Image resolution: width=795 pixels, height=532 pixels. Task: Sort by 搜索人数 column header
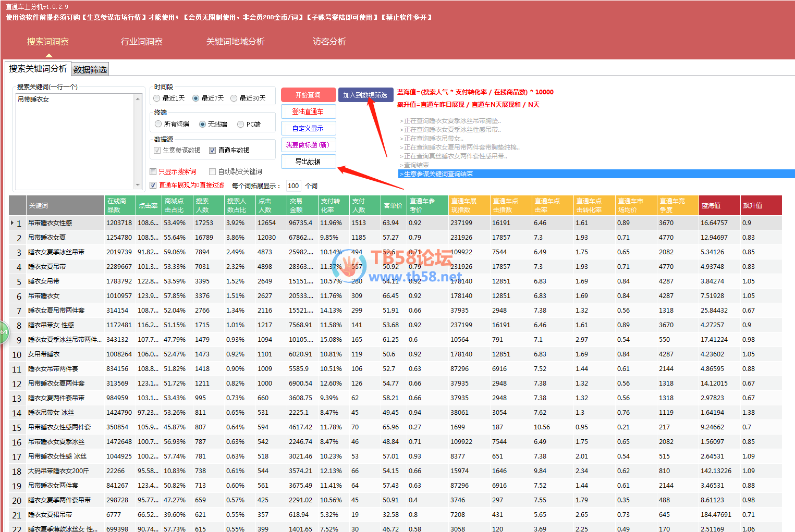point(209,205)
